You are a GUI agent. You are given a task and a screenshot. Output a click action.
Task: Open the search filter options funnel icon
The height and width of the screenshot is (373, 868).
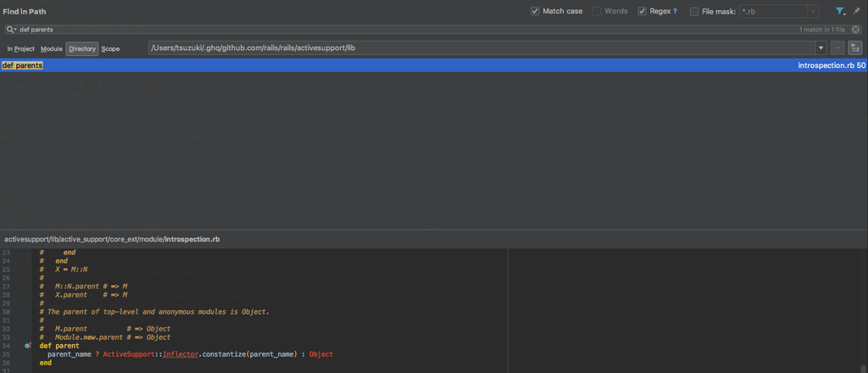coord(840,11)
